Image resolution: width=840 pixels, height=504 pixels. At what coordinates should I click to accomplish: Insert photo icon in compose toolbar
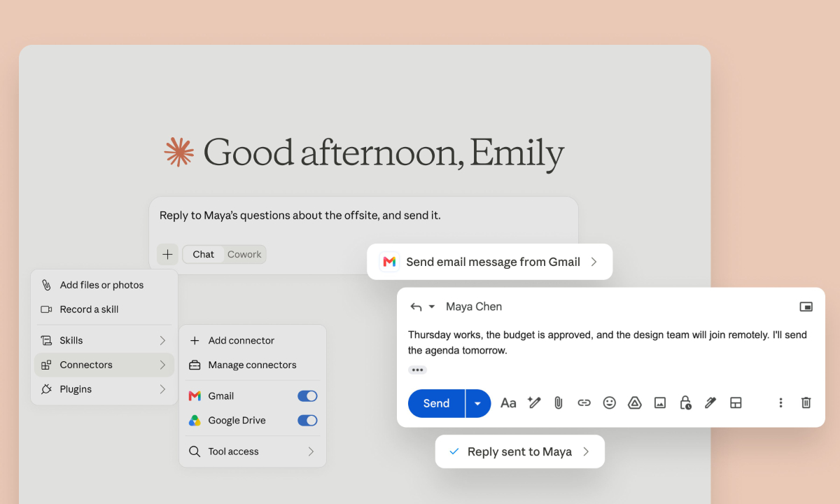pyautogui.click(x=659, y=402)
